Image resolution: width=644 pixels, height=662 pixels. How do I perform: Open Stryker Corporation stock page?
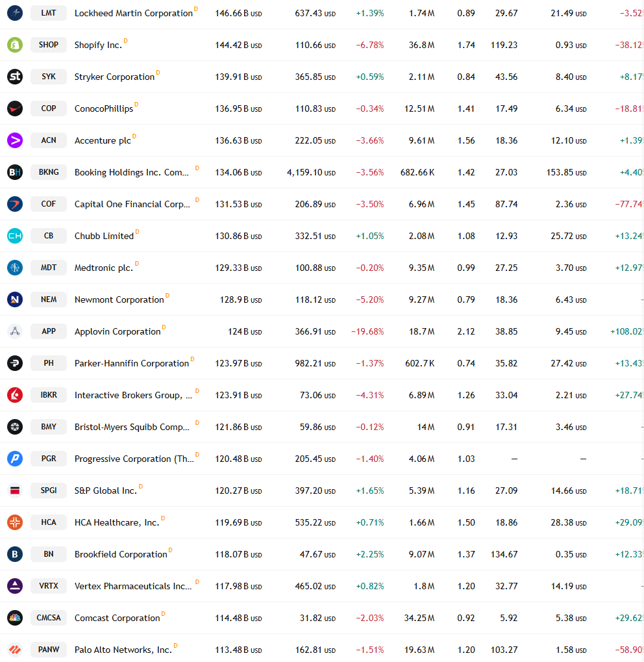[x=114, y=77]
